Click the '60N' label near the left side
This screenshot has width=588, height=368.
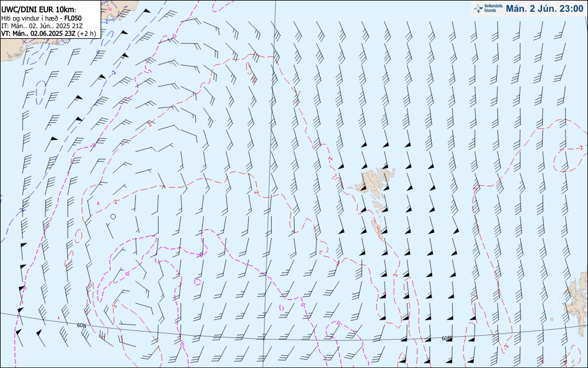[x=81, y=325]
